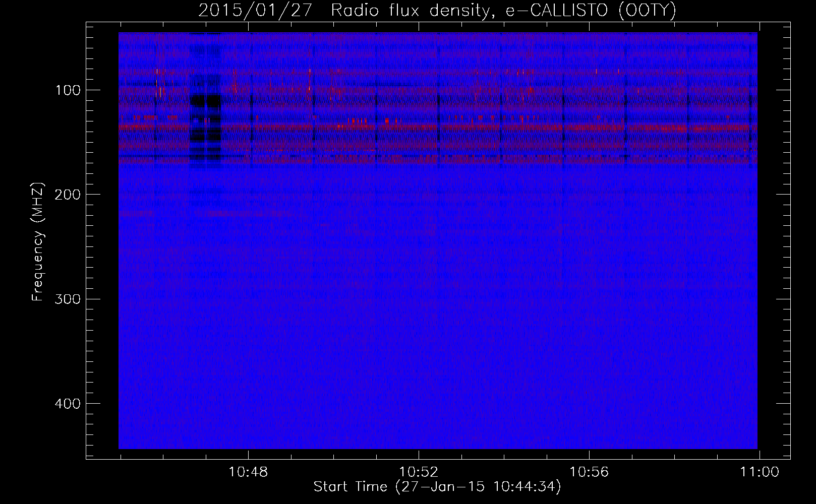Select the 'e-CALLISTO (OOTY)' text in the title

(591, 10)
